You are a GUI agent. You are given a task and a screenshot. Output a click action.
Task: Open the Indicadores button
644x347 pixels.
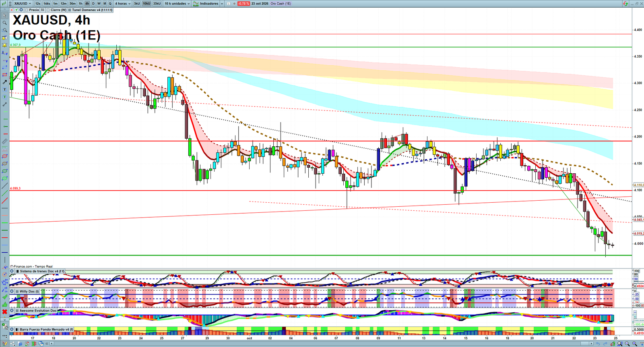(x=206, y=4)
